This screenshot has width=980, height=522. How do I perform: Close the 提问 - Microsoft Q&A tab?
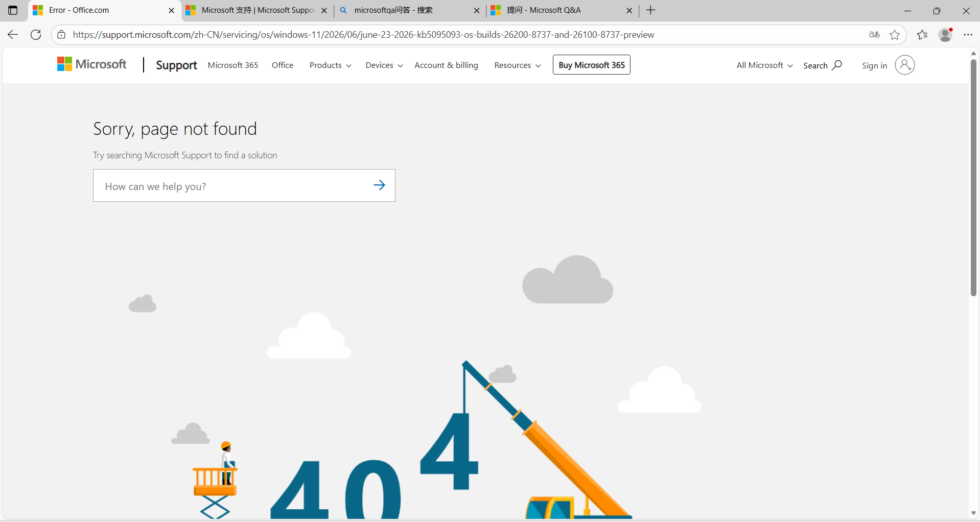pos(629,10)
